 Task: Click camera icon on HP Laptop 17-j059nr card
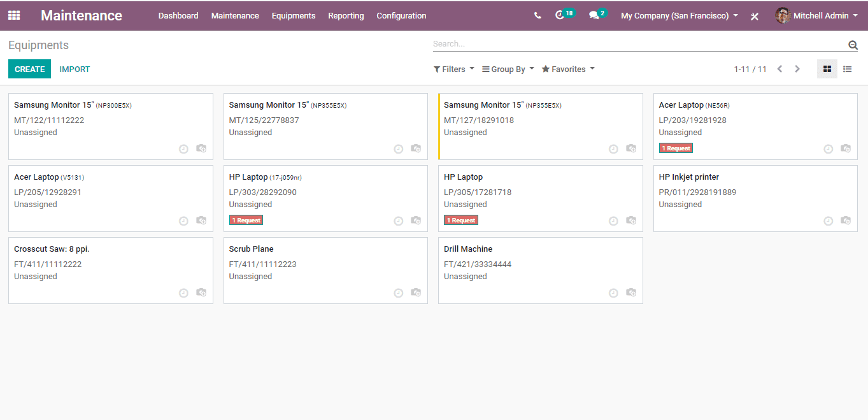[416, 221]
